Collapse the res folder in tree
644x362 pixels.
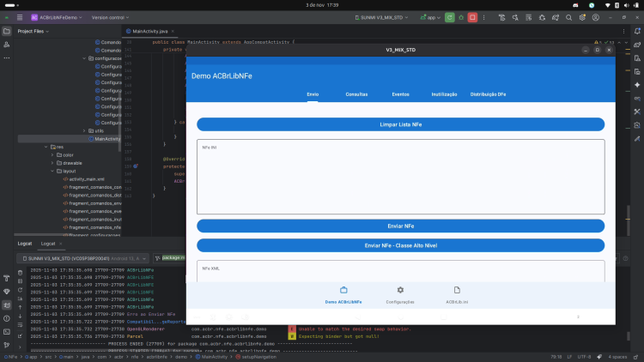(x=46, y=147)
